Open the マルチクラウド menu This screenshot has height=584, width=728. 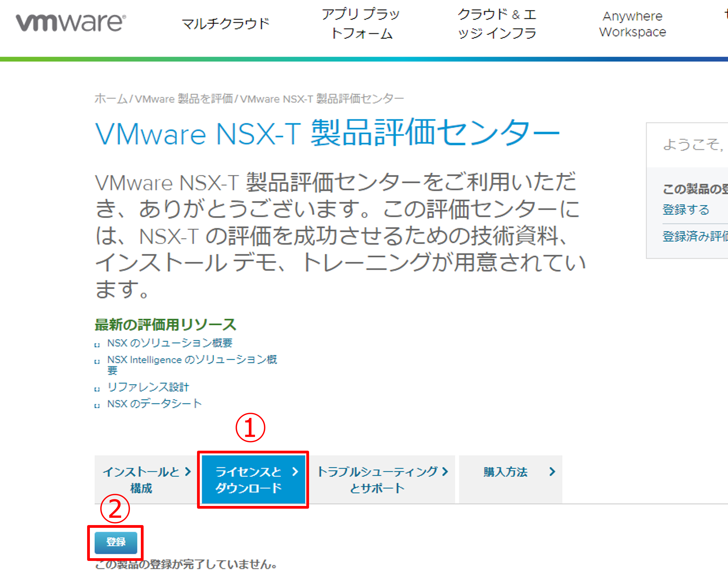tap(226, 24)
